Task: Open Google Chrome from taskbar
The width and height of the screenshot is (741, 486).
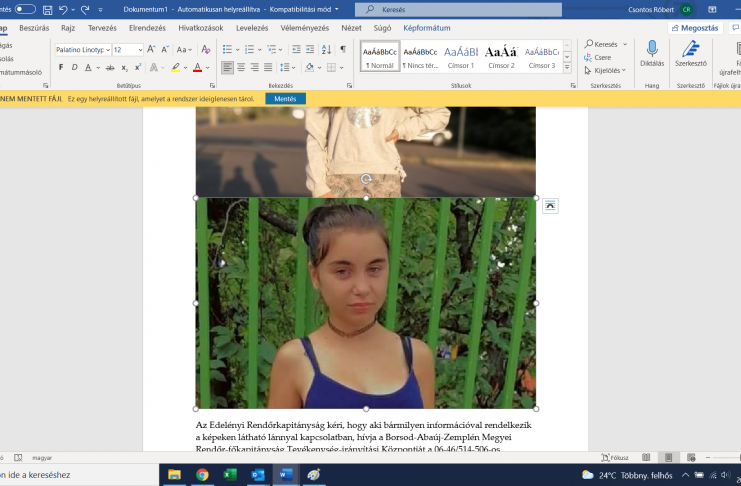Action: [x=202, y=475]
